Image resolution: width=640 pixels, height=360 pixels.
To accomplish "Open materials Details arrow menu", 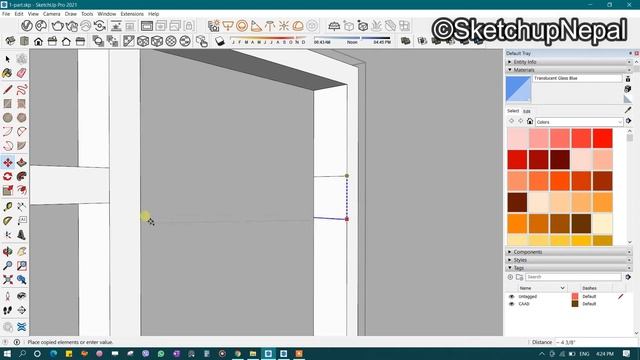I will [x=629, y=121].
